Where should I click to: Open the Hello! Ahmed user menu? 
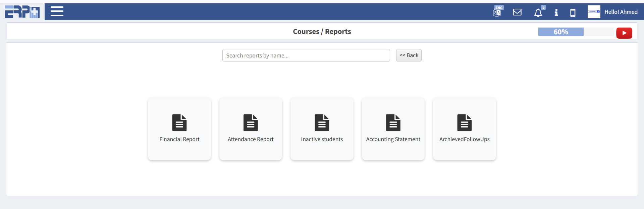(621, 12)
